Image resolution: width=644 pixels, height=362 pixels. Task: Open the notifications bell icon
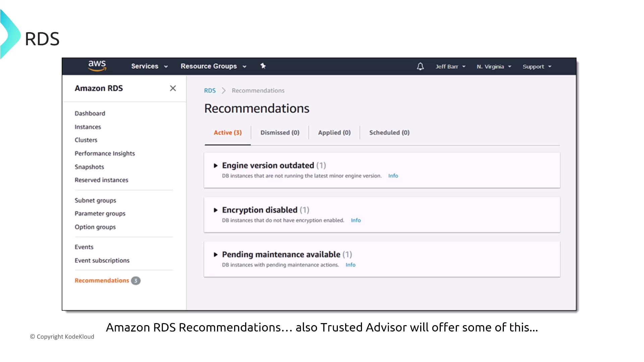[420, 66]
